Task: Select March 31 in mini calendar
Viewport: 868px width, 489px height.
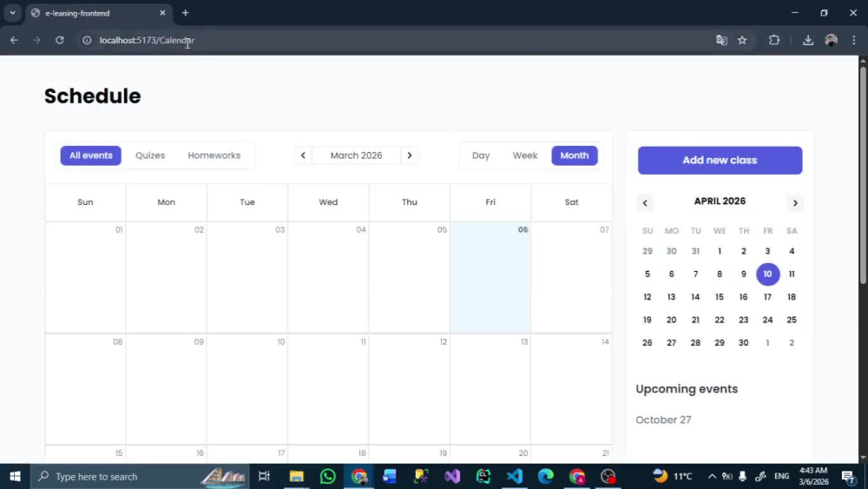Action: coord(695,251)
